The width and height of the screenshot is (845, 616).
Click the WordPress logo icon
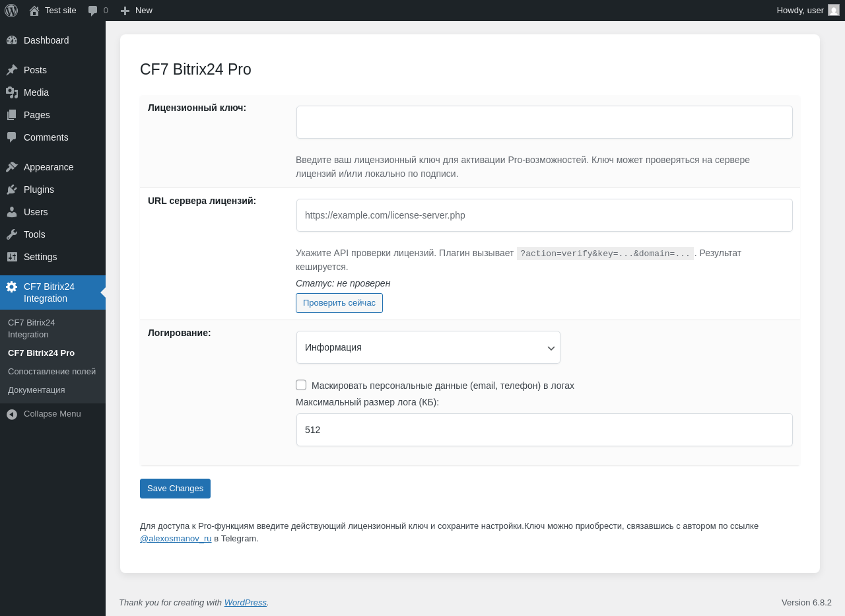(11, 11)
